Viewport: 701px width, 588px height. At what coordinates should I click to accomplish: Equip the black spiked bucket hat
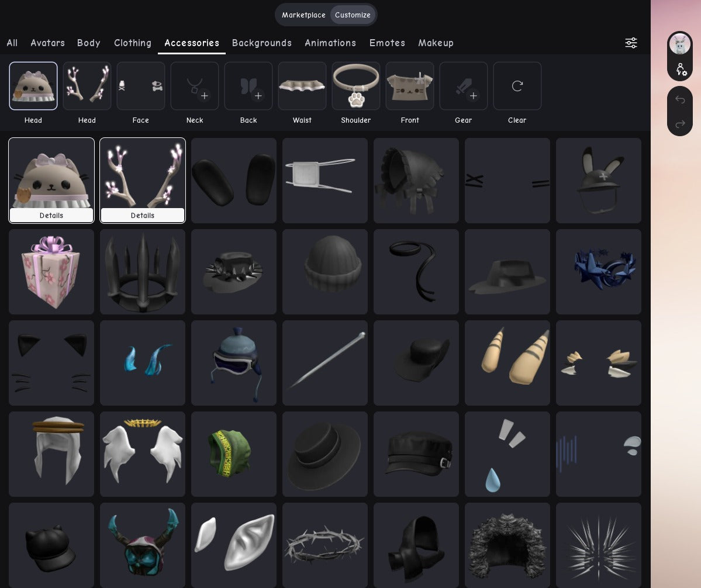click(234, 272)
